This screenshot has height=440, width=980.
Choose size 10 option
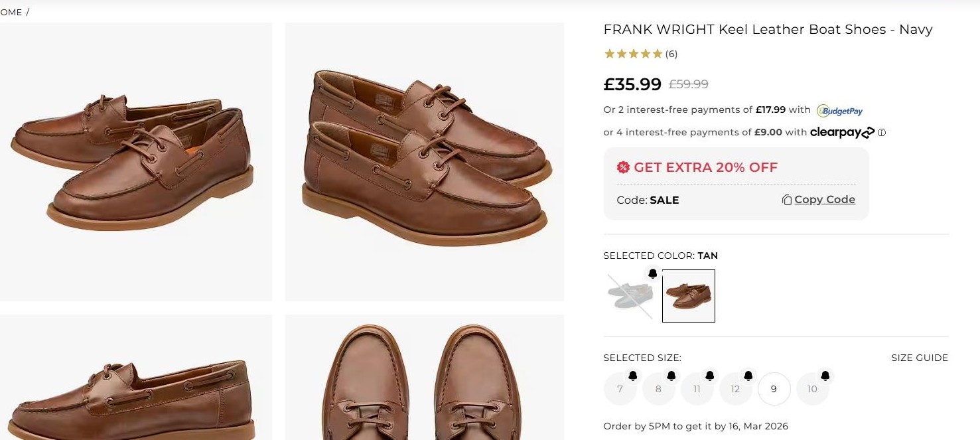[812, 390]
